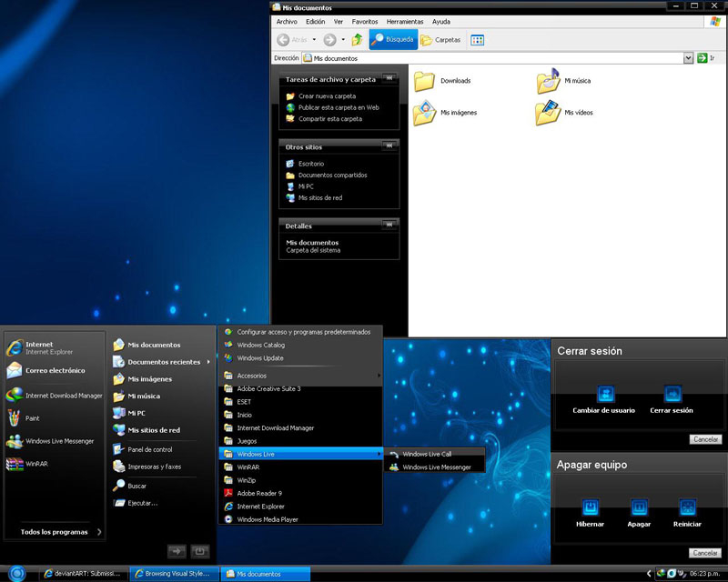This screenshot has width=728, height=582.
Task: Go up one folder level icon
Action: tap(357, 40)
